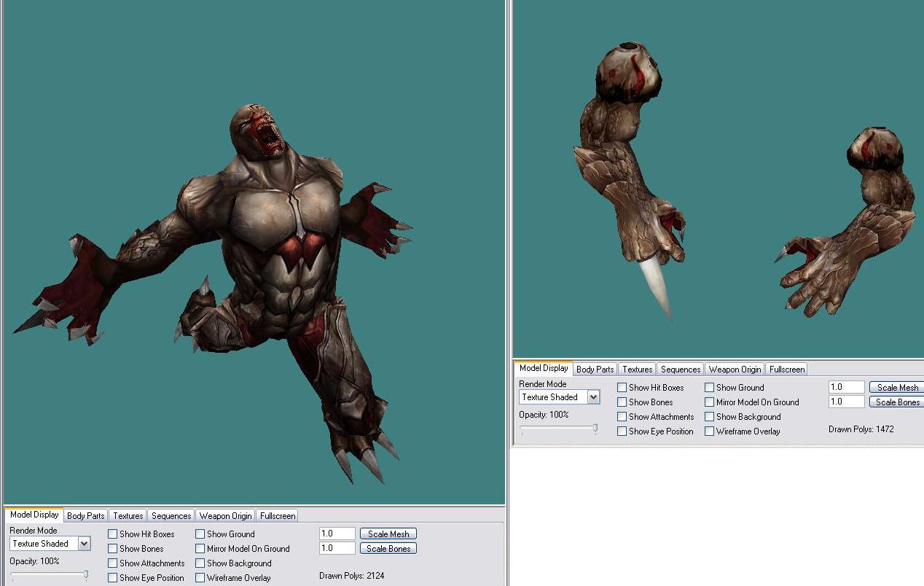Toggle Mirror Model On Ground for monster model
924x586 pixels.
200,549
